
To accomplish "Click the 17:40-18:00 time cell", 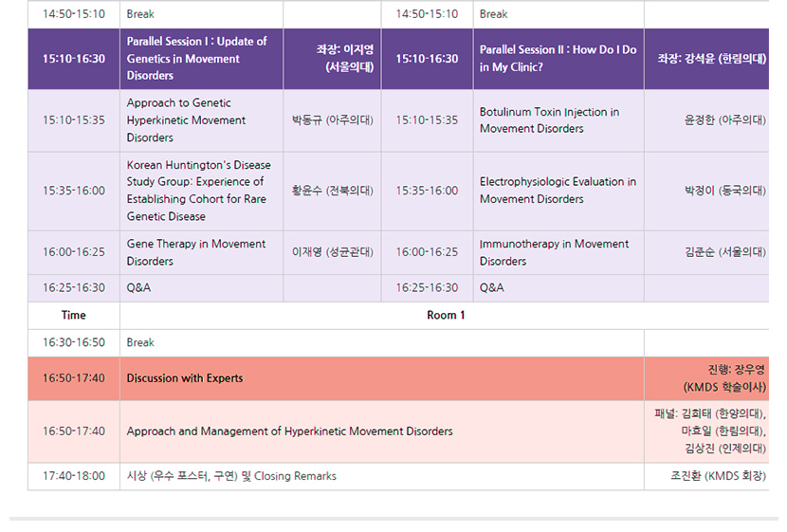I will pyautogui.click(x=73, y=476).
